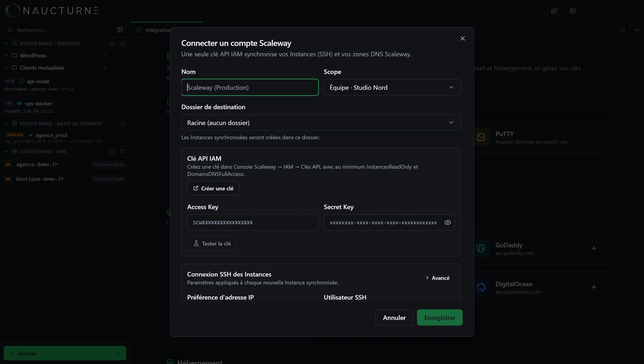The image size is (644, 364).
Task: Click the Nom input field
Action: (250, 87)
